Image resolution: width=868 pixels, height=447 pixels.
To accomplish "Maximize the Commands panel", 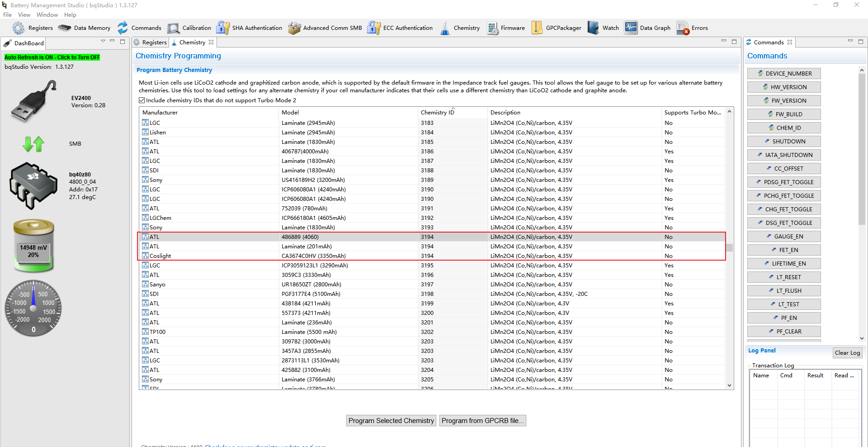I will point(861,41).
